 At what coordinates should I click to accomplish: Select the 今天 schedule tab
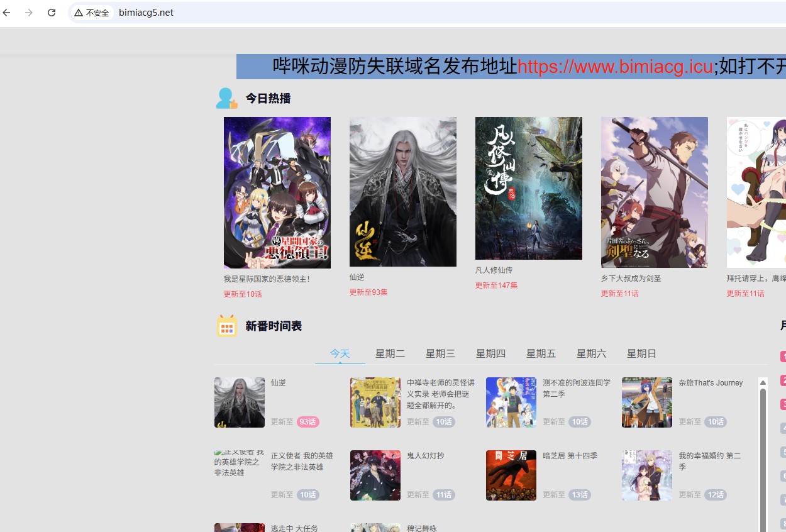tap(340, 353)
